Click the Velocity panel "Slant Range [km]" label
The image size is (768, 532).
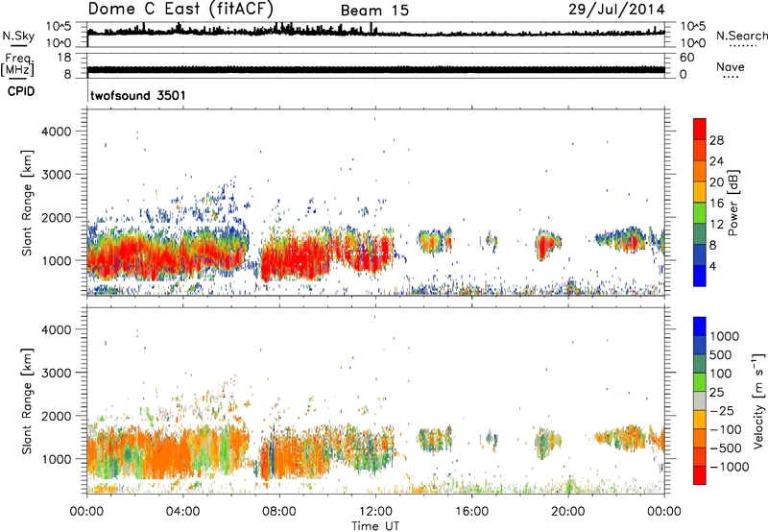(x=27, y=400)
